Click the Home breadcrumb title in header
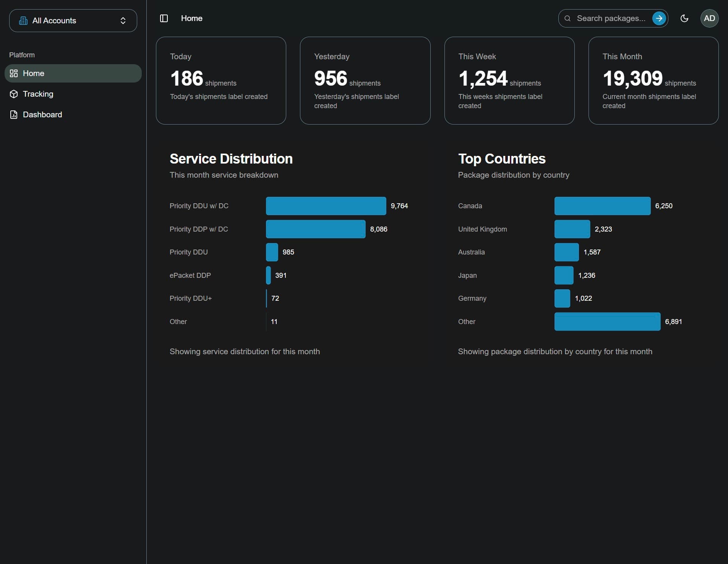728x564 pixels. [192, 18]
